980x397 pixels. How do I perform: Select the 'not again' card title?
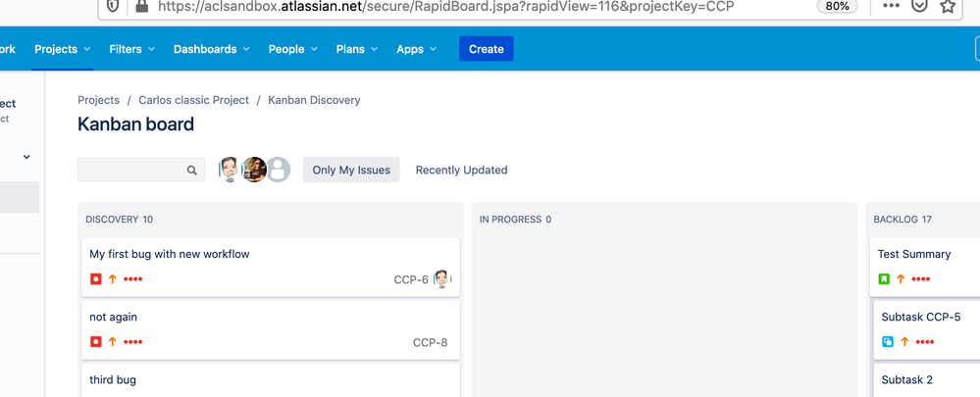pos(113,317)
